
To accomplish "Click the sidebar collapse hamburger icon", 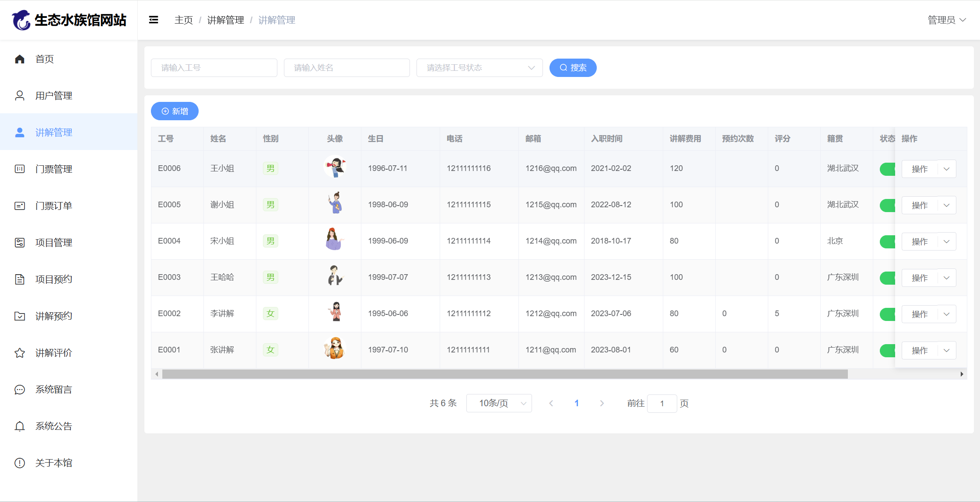I will 154,20.
